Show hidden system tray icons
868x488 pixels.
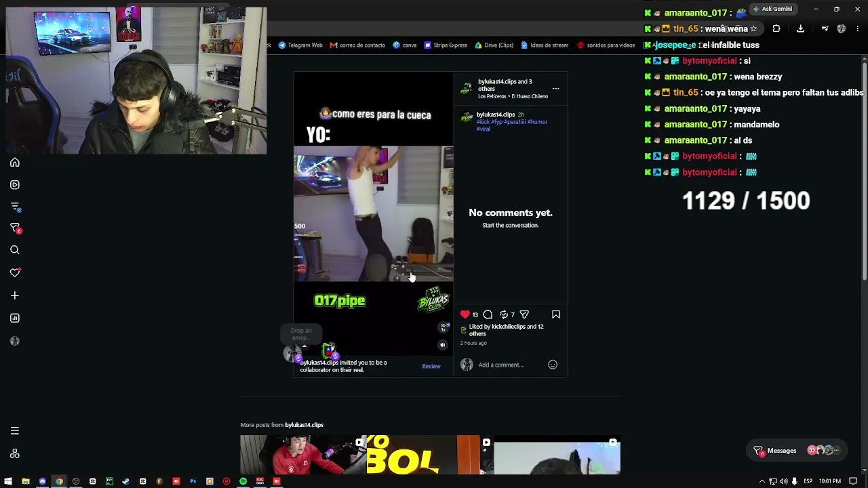click(x=762, y=481)
